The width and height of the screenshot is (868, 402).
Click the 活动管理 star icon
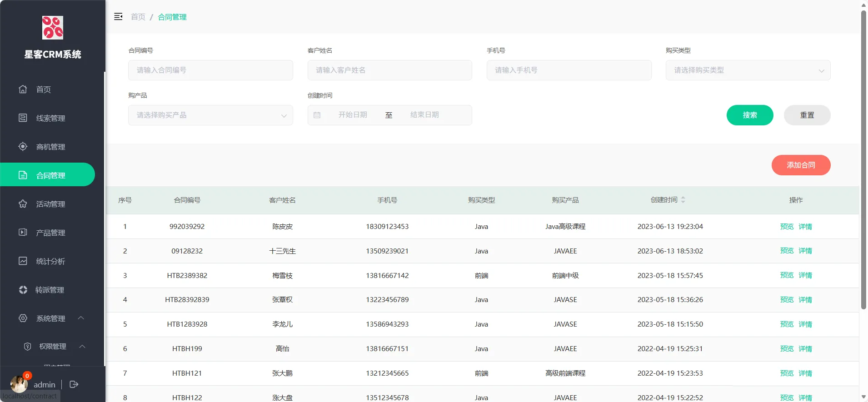click(x=23, y=203)
